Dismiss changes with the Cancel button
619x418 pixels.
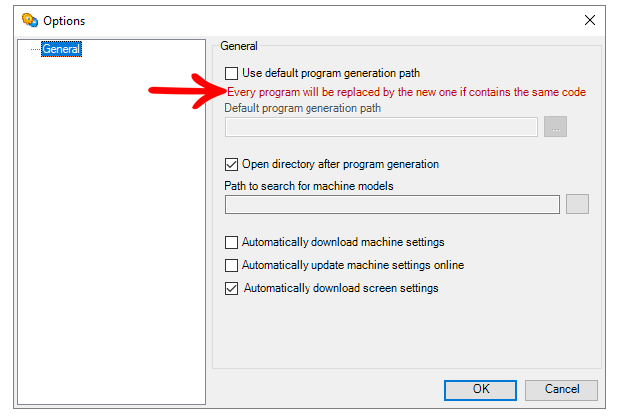561,390
